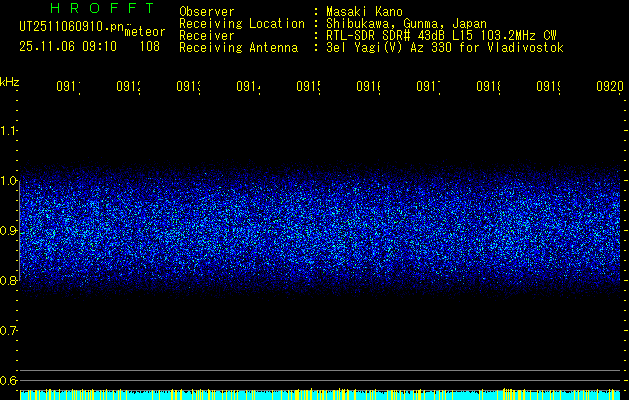Click the 0.9 kHz axis tick label
The height and width of the screenshot is (400, 629).
pos(9,231)
